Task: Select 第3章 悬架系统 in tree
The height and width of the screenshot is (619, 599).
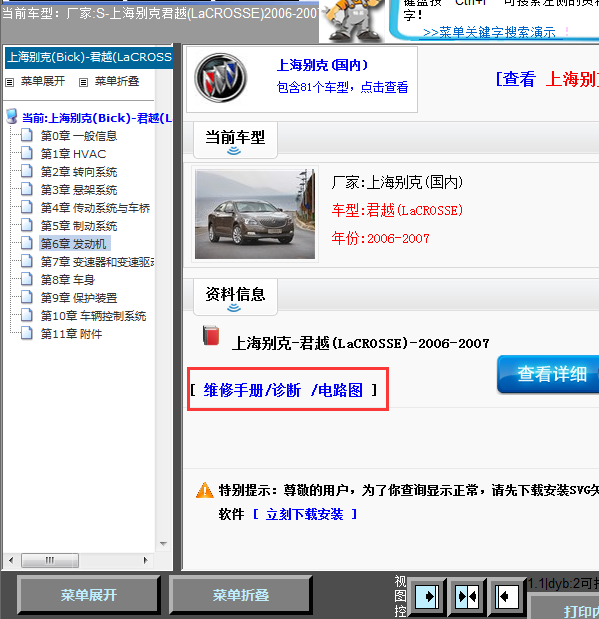Action: (x=79, y=190)
